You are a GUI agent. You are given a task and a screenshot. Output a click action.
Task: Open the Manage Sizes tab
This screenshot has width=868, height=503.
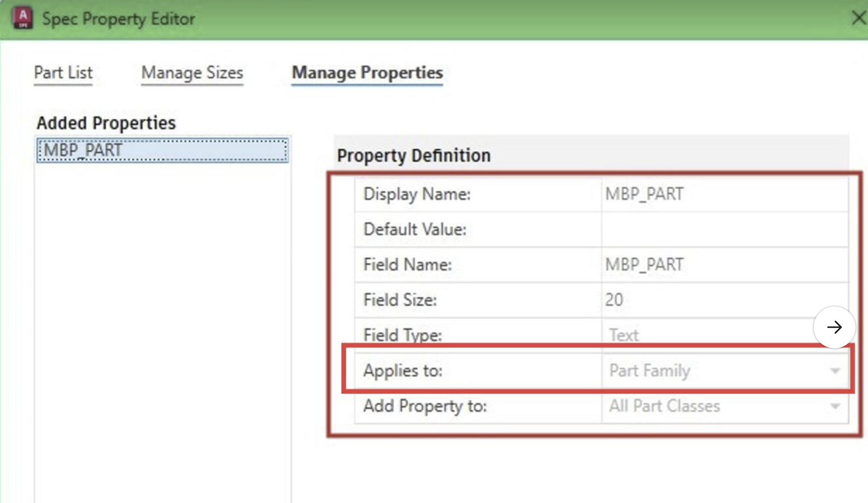[192, 73]
